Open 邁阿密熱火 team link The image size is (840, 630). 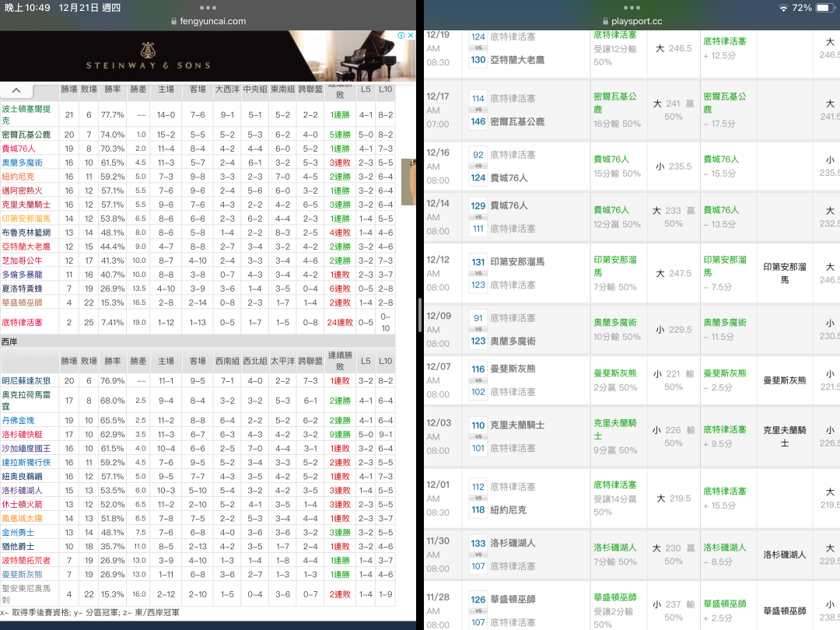[22, 191]
